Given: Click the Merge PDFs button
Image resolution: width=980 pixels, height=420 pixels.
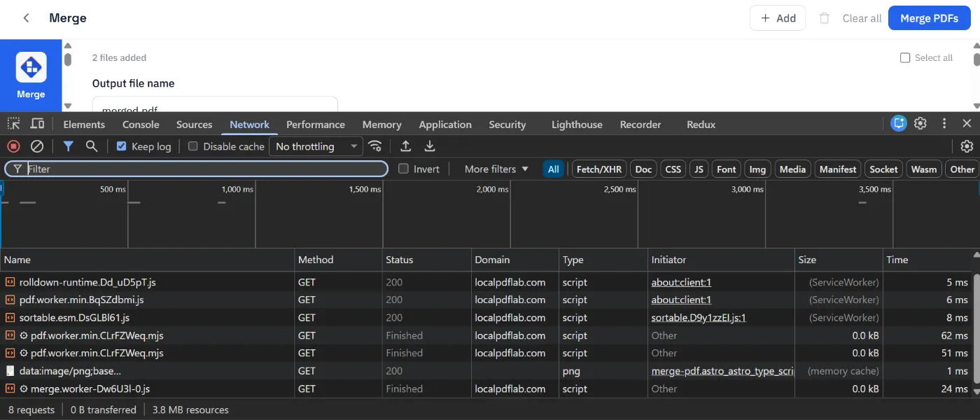Looking at the screenshot, I should (x=929, y=18).
